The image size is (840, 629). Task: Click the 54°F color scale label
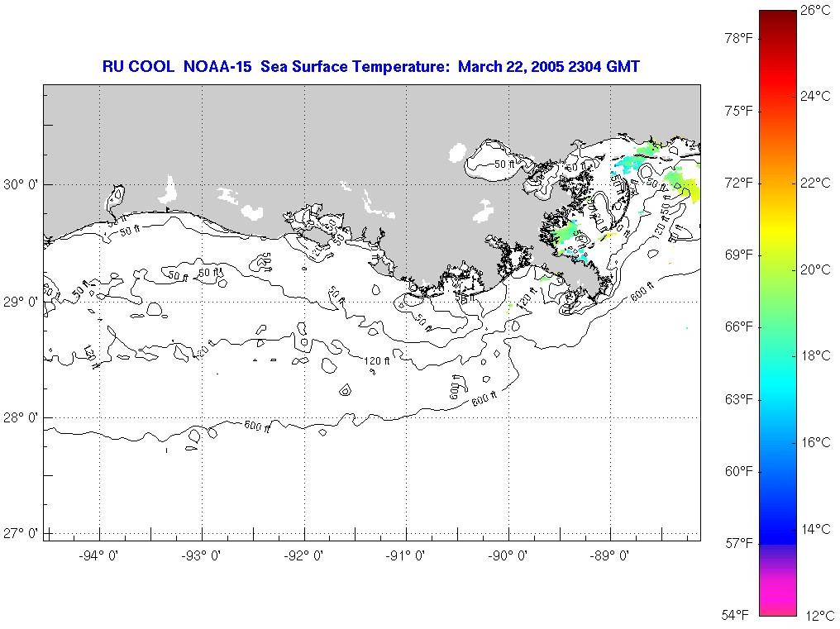pos(735,614)
